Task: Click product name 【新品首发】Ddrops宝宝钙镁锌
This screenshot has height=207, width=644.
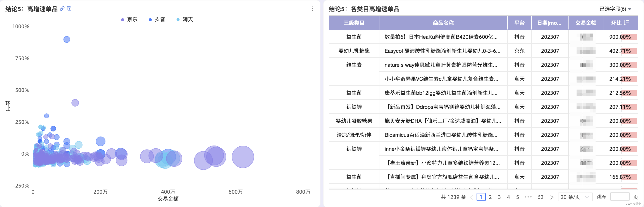Action: tap(443, 107)
